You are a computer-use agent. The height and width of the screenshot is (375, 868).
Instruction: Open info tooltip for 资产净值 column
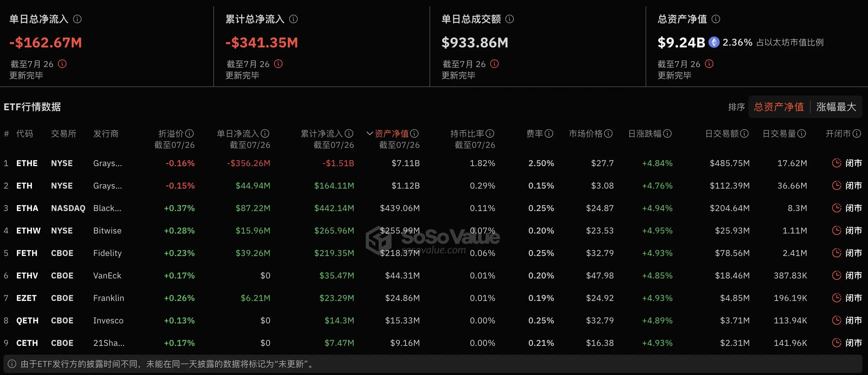[x=414, y=133]
